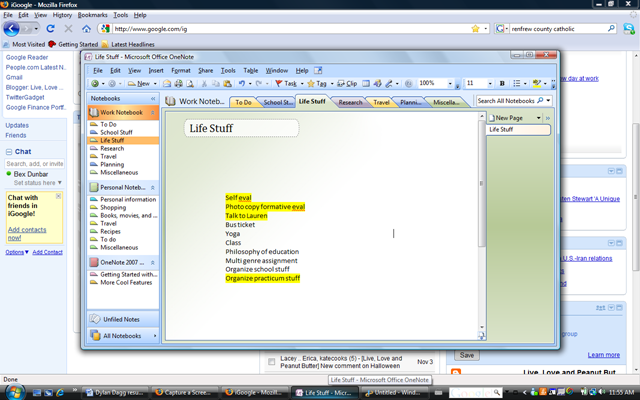Click the Bold button in OneNote
640x400 pixels.
coord(502,83)
